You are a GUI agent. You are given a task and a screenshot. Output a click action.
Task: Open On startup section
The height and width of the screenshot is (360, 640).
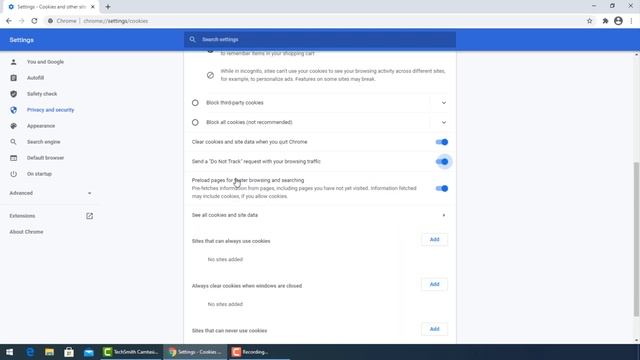pos(39,174)
